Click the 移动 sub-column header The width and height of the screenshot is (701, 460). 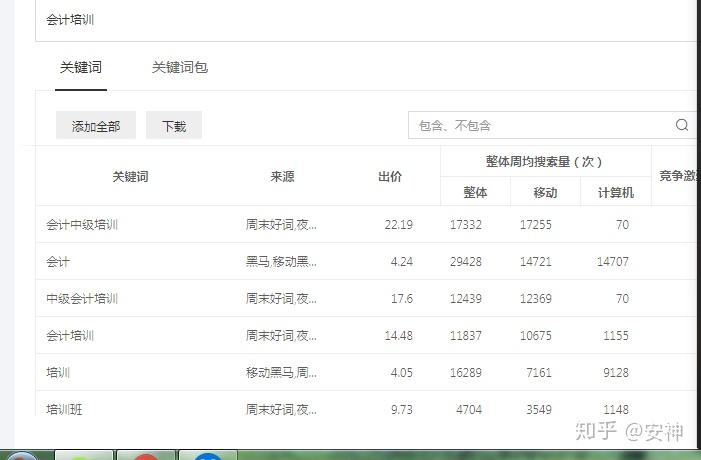click(x=545, y=193)
